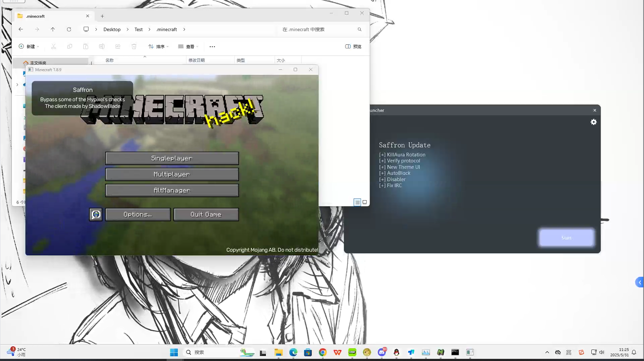
Task: Click the Paste icon in Explorer toolbar
Action: (x=86, y=47)
